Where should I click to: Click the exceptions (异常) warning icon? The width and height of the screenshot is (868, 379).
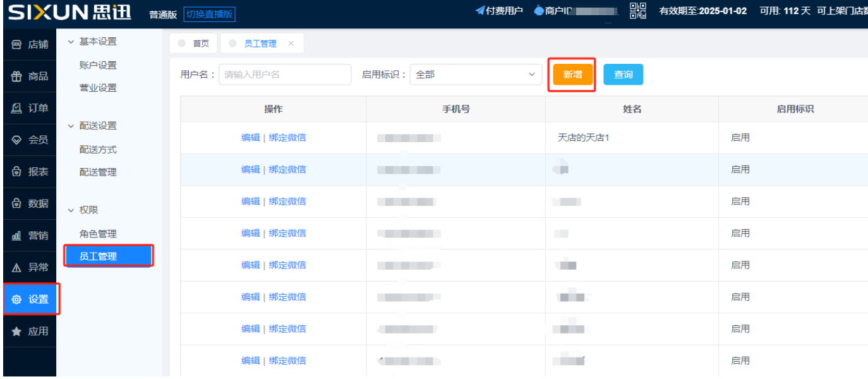[x=17, y=268]
